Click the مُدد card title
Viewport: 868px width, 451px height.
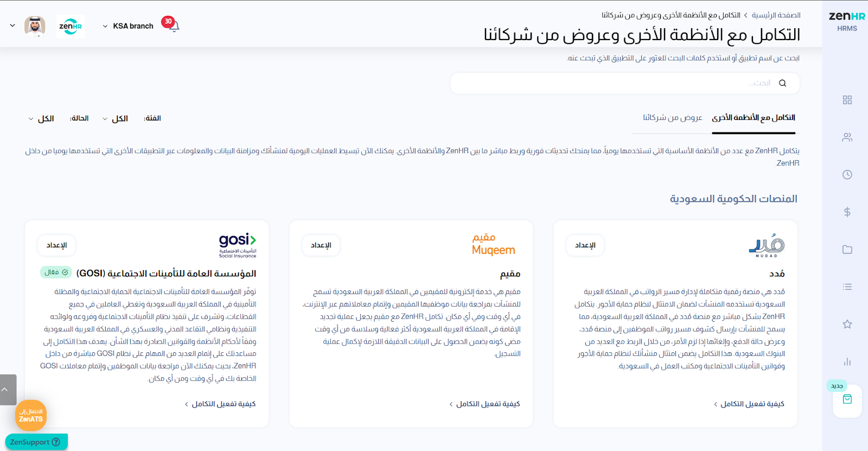(777, 274)
